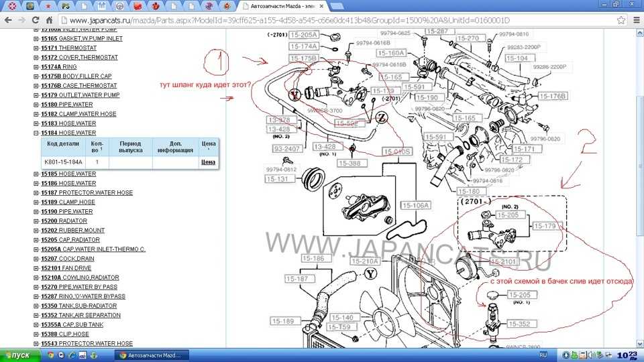The height and width of the screenshot is (362, 644).
Task: Click the vertical page scrollbar thumb
Action: coord(640,166)
